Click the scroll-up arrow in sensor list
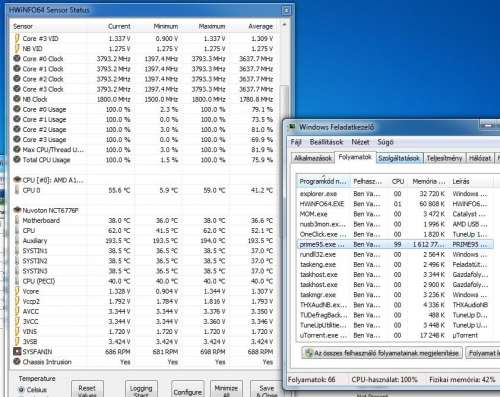Screen dimensions: 500x397 coord(284,25)
